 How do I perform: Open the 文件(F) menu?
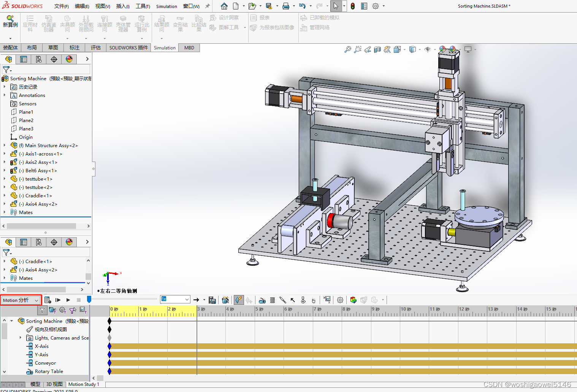[x=62, y=6]
